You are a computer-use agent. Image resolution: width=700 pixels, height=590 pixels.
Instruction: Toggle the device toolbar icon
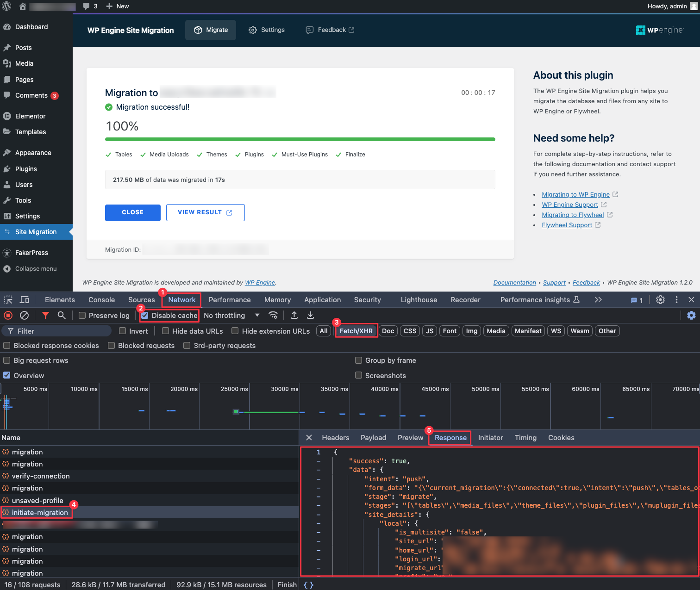click(25, 300)
